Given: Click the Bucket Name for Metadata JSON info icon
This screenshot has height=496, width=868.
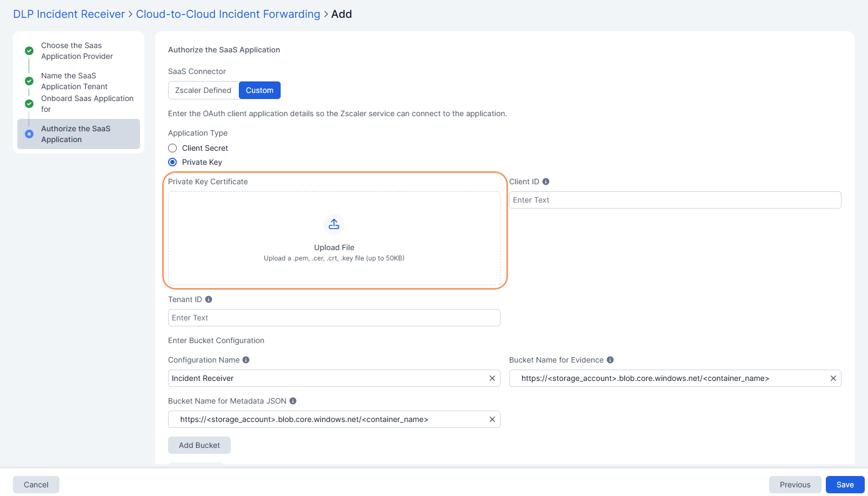Looking at the screenshot, I should point(293,401).
